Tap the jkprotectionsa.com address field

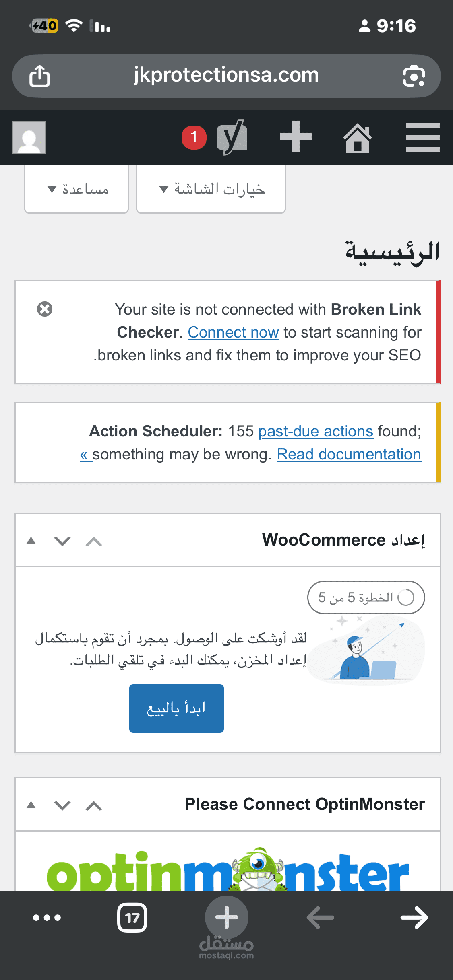[x=226, y=76]
